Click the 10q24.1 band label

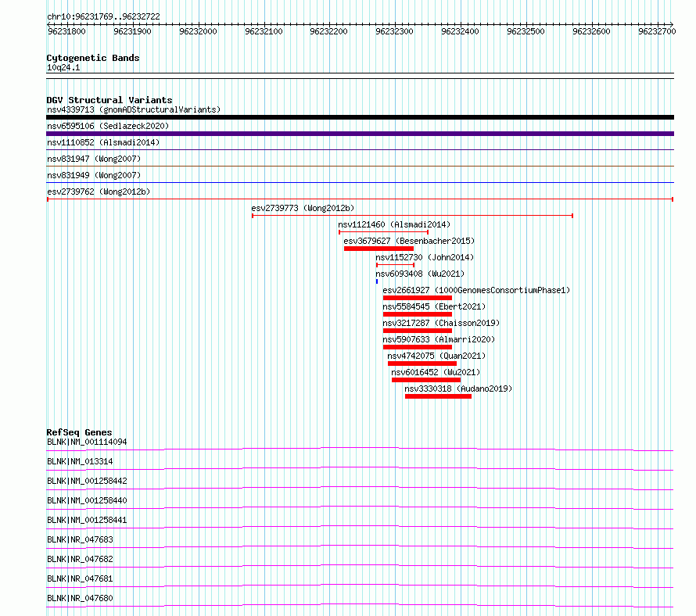(63, 67)
